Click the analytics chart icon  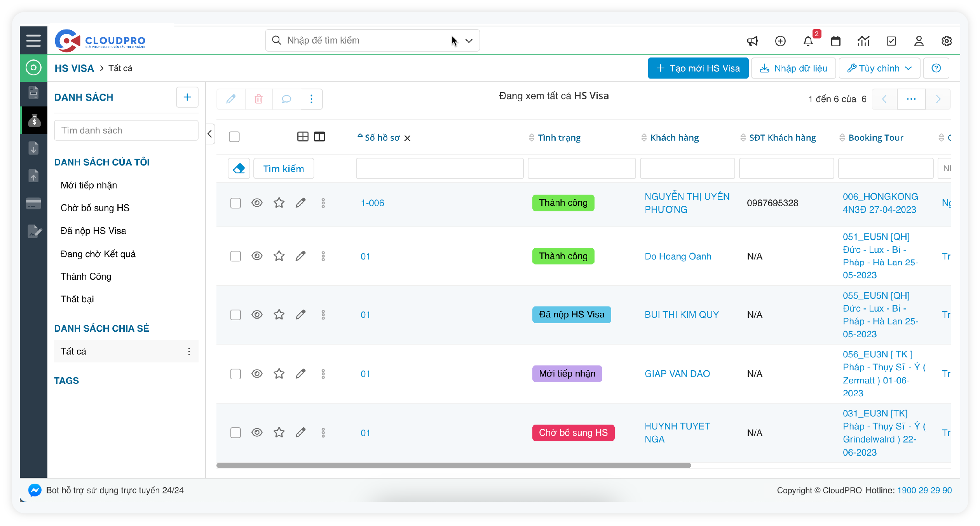863,41
